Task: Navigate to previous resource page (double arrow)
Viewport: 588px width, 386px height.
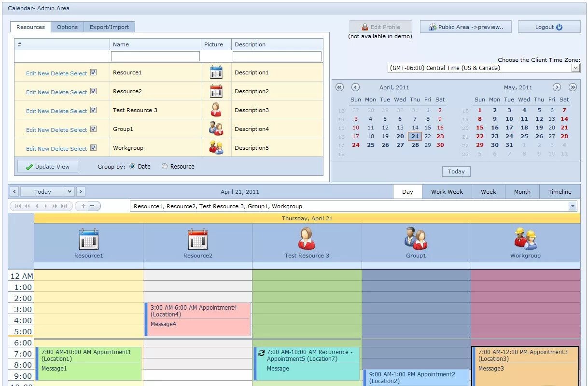Action: pos(28,206)
